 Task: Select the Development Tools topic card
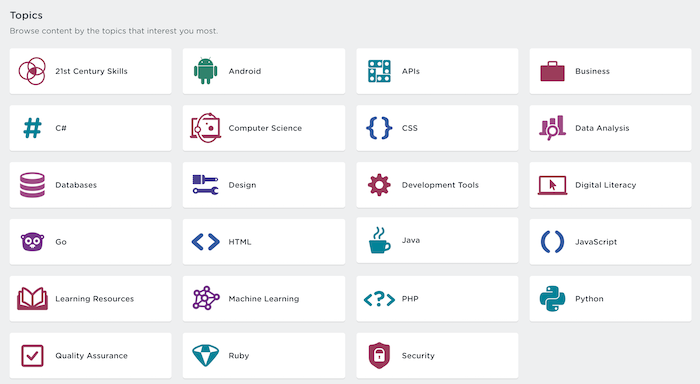pyautogui.click(x=437, y=185)
